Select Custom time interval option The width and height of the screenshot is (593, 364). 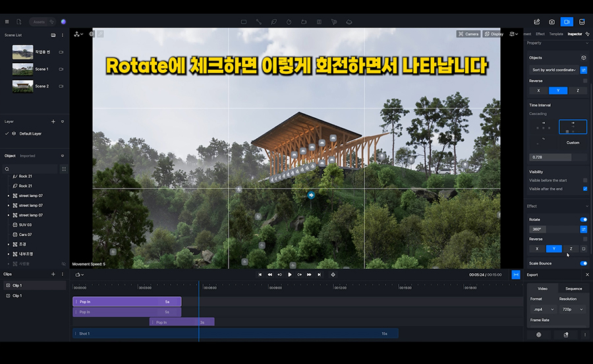(x=573, y=143)
